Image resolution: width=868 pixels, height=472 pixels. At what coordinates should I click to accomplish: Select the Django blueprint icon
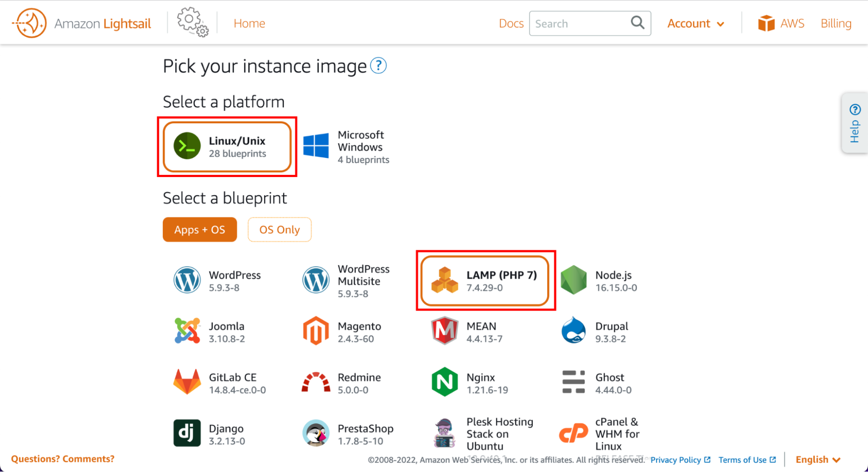click(187, 433)
